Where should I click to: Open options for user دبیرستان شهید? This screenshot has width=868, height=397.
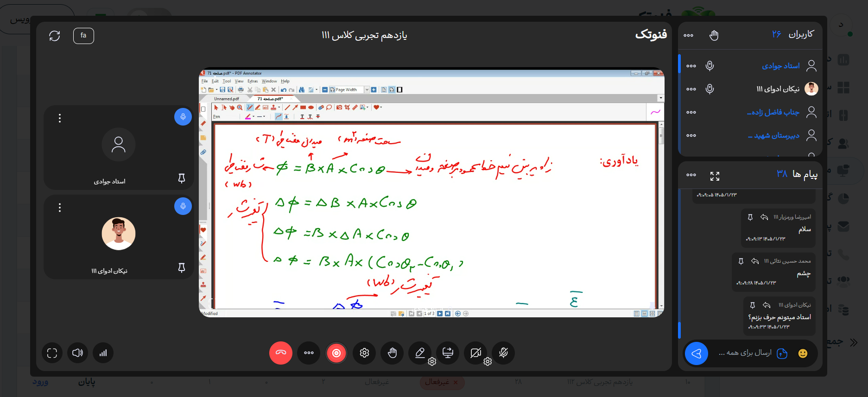click(x=691, y=135)
